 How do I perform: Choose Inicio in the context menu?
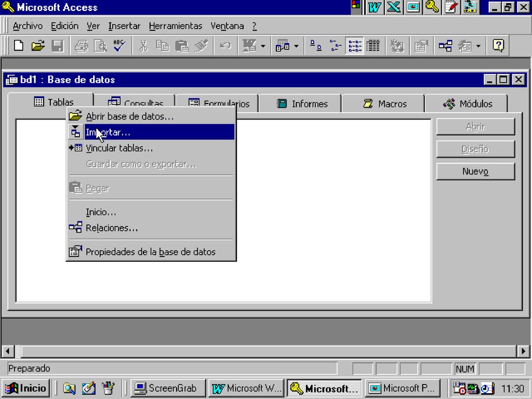pyautogui.click(x=151, y=212)
